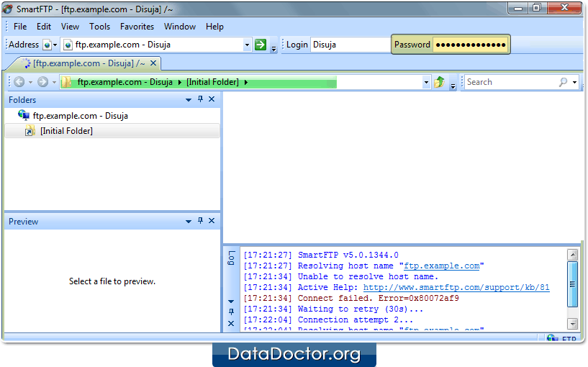Click the folder icon in the path bar
588x367 pixels.
(66, 82)
